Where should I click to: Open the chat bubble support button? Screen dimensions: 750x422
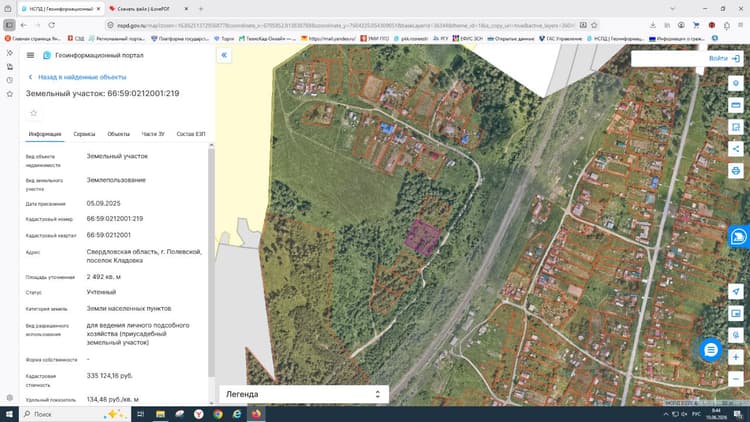[711, 350]
